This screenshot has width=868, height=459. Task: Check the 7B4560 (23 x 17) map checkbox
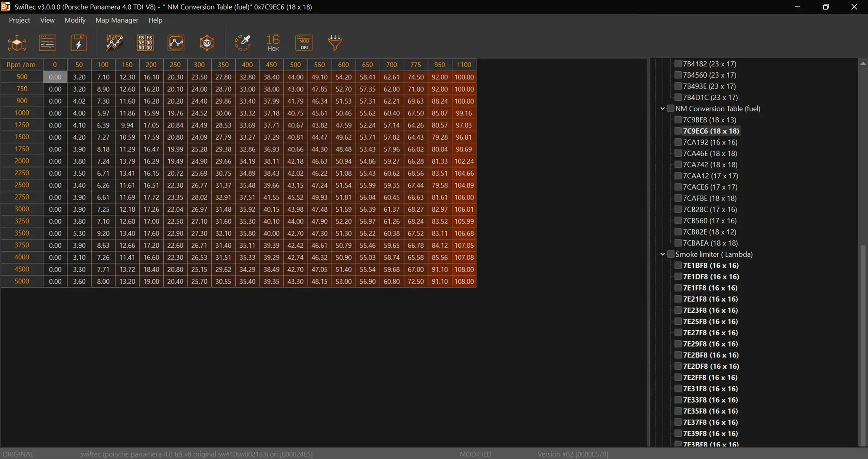(x=678, y=75)
